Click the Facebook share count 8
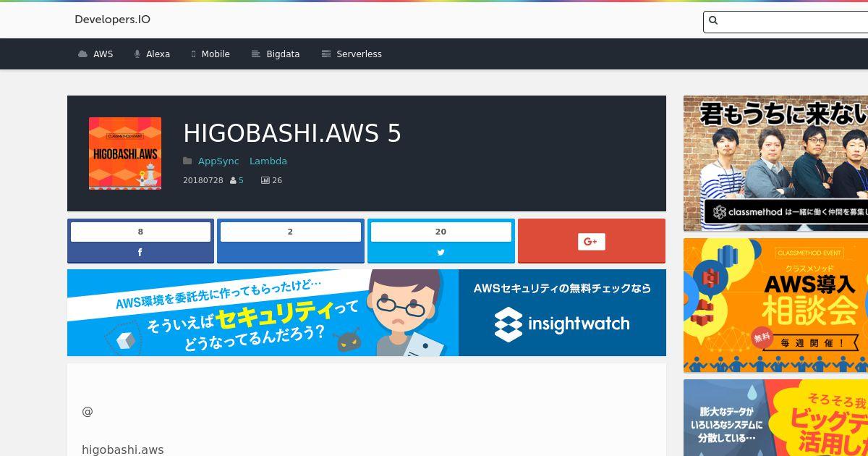 (140, 232)
